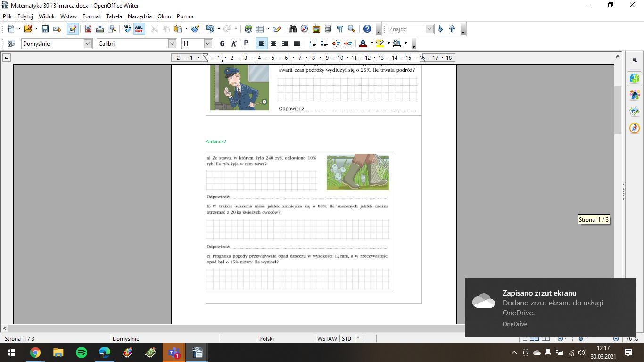
Task: Toggle italic K button
Action: pos(234,43)
